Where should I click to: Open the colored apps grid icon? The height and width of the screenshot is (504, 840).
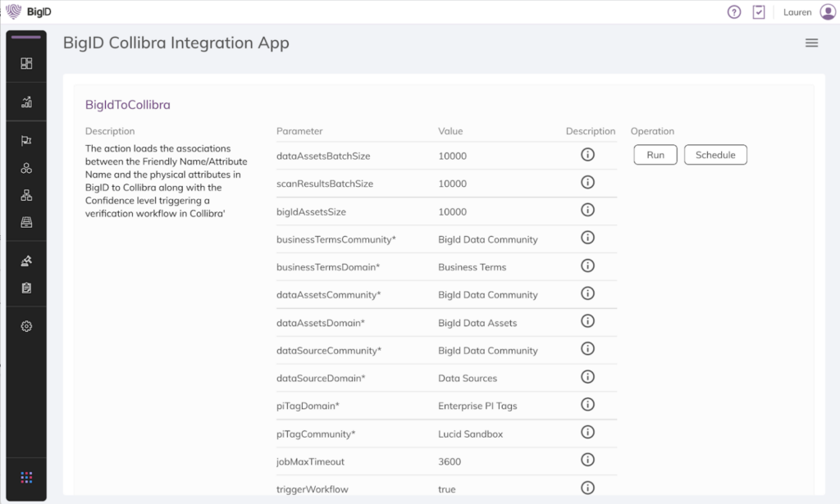click(x=26, y=477)
